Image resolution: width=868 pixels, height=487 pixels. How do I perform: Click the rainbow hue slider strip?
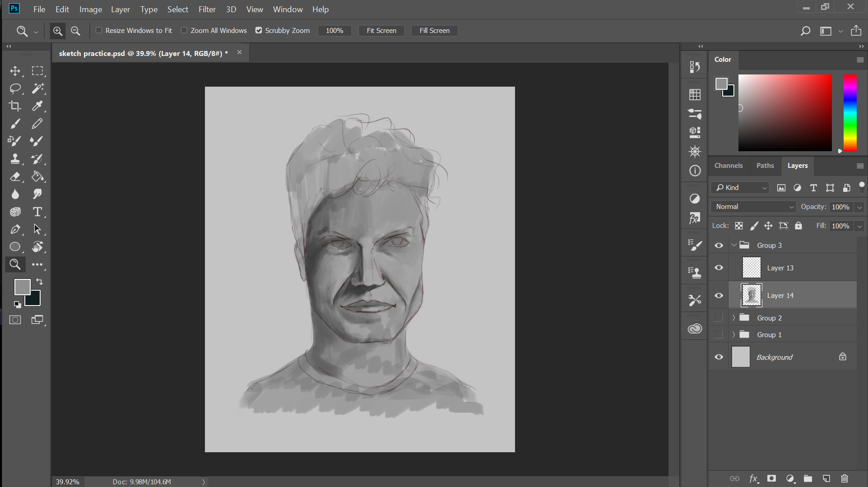[x=850, y=113]
